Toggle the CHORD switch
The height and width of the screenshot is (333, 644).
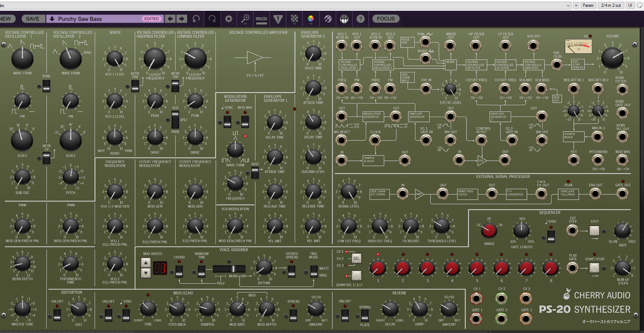point(179,272)
